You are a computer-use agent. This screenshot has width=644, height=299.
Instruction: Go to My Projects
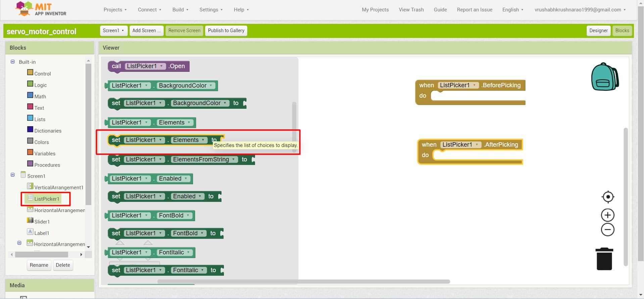tap(375, 10)
